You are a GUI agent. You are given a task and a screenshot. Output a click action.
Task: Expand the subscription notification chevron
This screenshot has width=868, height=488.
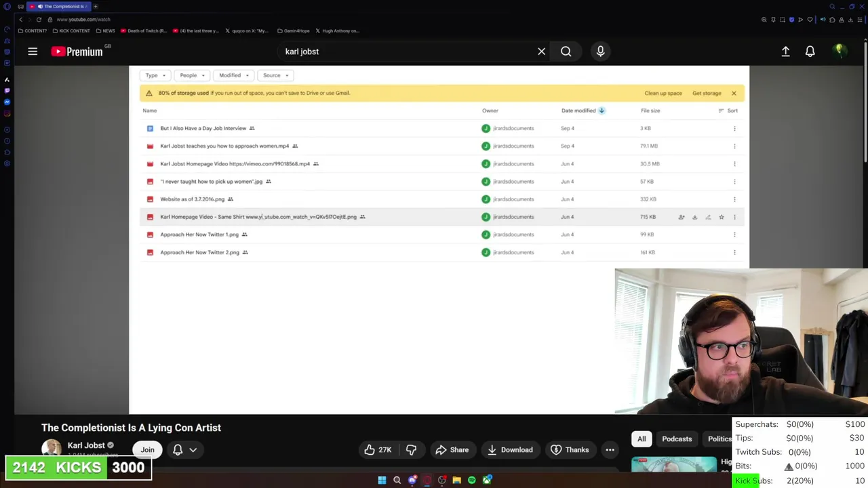tap(193, 449)
